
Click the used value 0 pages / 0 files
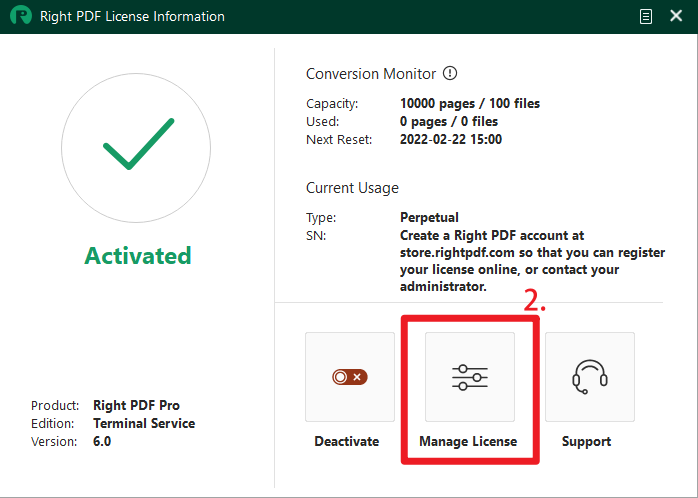point(449,121)
